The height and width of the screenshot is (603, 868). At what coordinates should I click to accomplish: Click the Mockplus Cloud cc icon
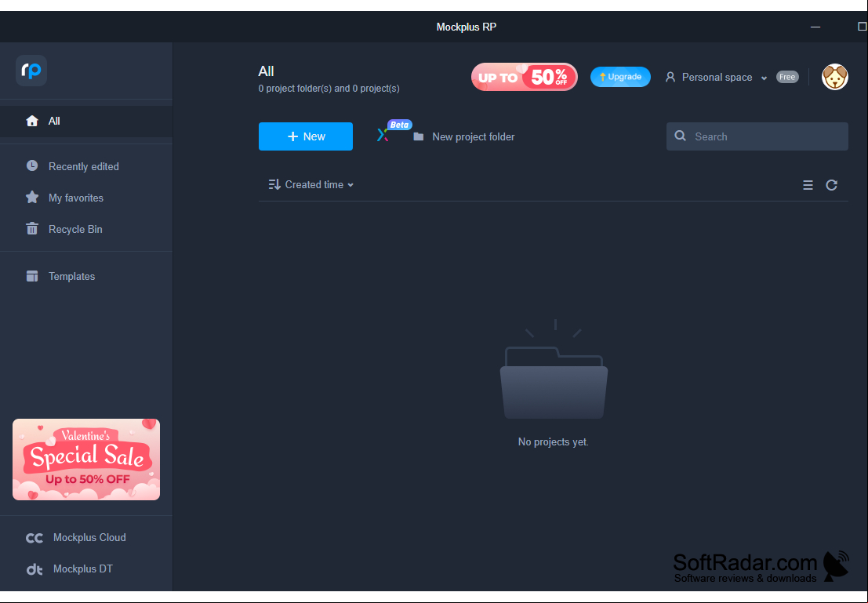(35, 538)
